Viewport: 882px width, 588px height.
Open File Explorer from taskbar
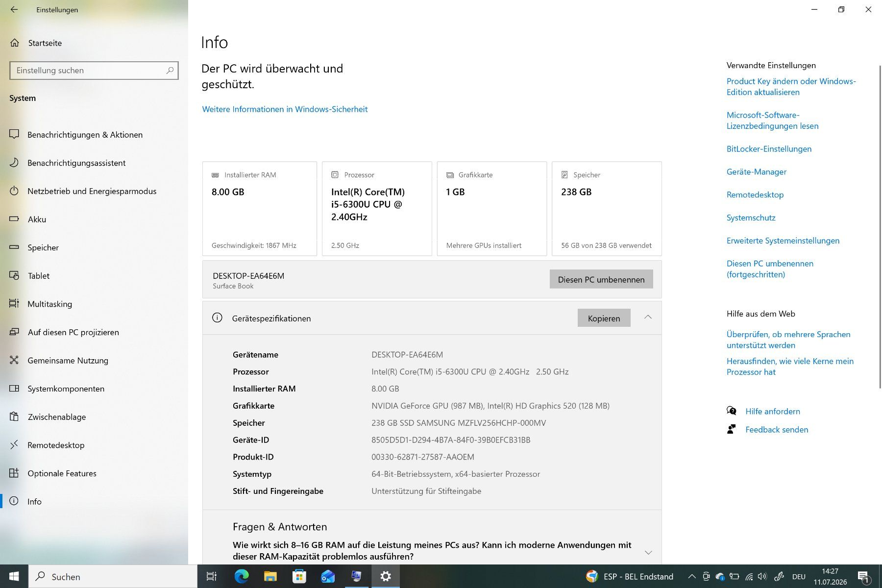tap(270, 576)
